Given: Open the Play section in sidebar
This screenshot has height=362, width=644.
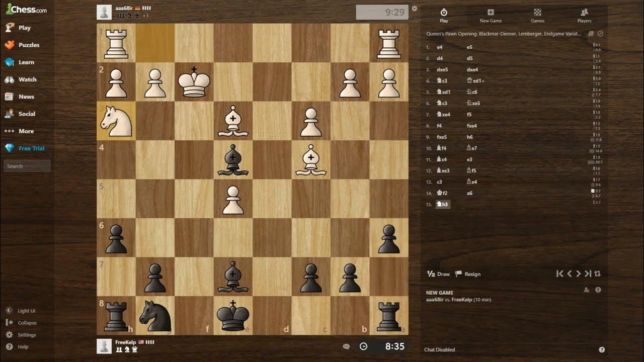Looking at the screenshot, I should [x=18, y=28].
